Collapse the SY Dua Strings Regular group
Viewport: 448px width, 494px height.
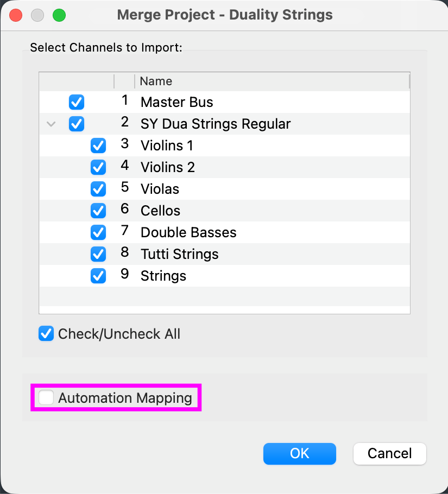pos(52,124)
